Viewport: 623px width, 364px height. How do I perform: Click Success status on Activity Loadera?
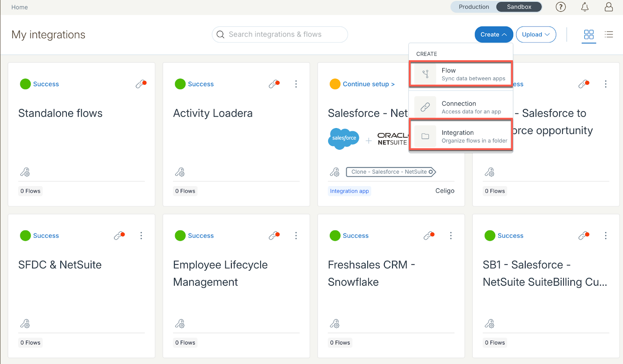click(201, 84)
